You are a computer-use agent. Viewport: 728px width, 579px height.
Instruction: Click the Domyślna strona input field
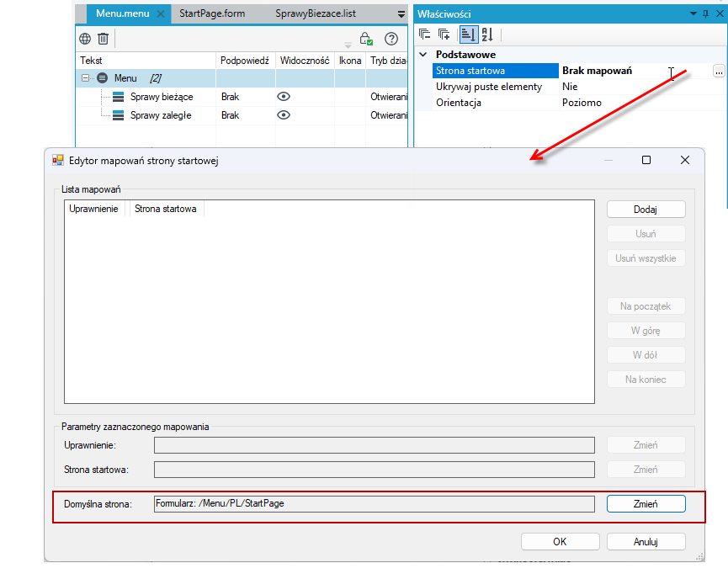375,504
